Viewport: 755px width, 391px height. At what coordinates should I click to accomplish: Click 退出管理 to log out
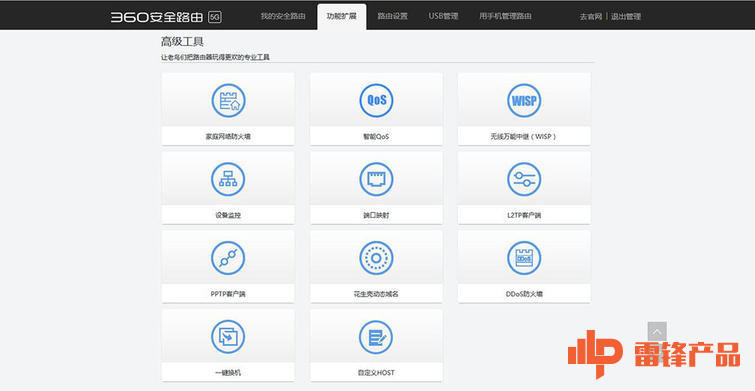pyautogui.click(x=626, y=17)
